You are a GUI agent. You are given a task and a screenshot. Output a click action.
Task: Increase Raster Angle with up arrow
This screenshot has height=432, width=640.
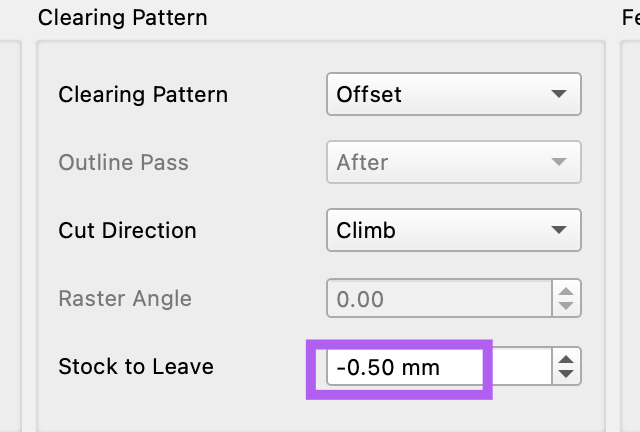coord(567,291)
